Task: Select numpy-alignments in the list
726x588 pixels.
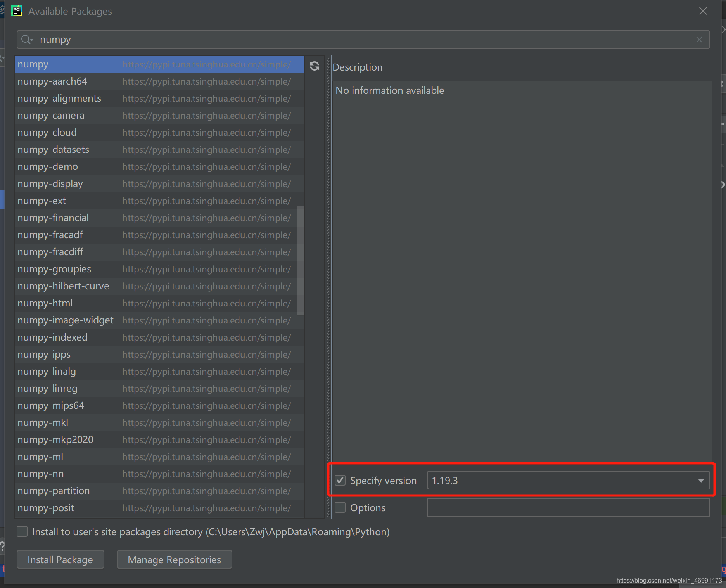Action: coord(160,99)
